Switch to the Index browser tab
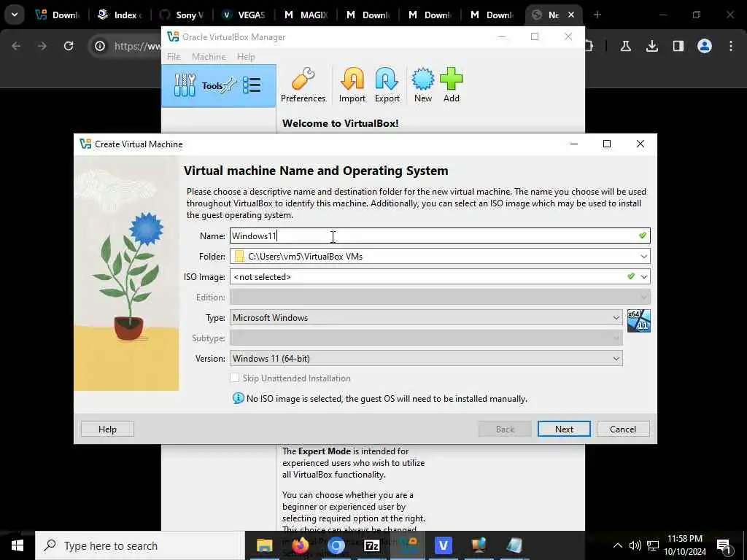The width and height of the screenshot is (747, 560). tap(120, 15)
